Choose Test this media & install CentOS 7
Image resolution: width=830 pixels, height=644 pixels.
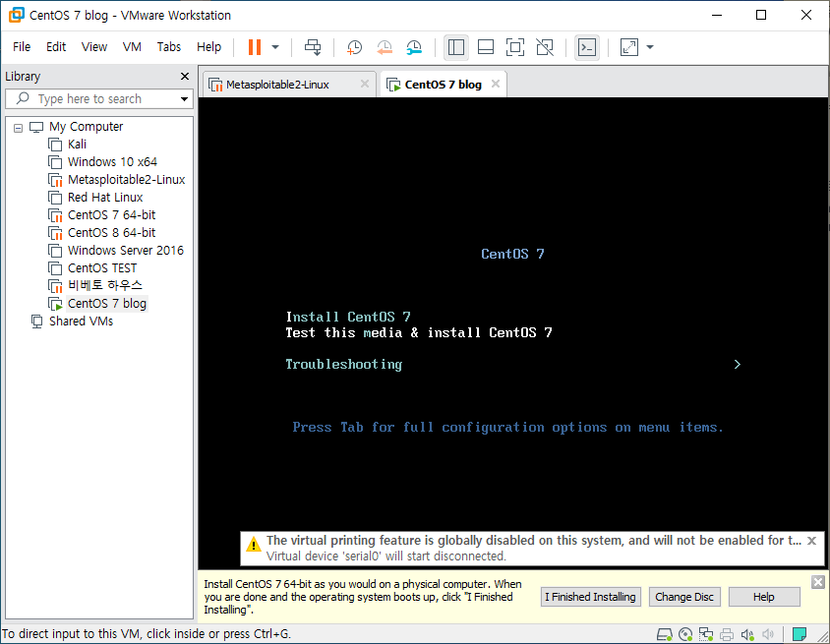point(419,333)
